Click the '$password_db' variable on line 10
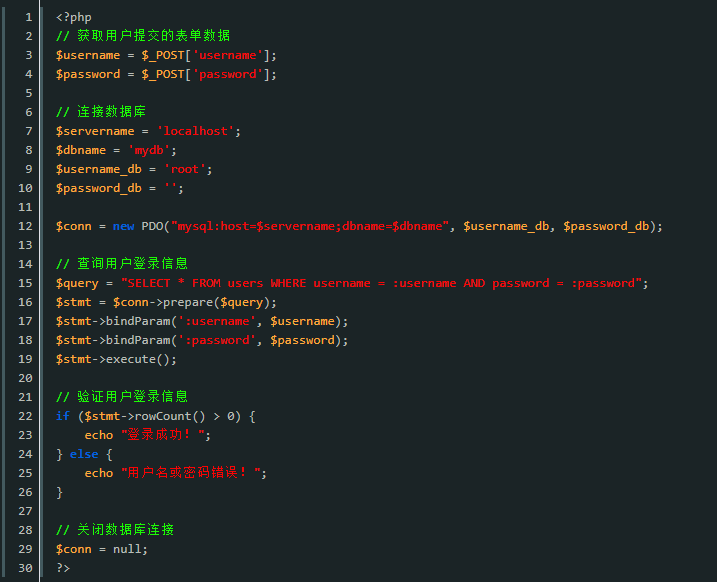 (99, 188)
